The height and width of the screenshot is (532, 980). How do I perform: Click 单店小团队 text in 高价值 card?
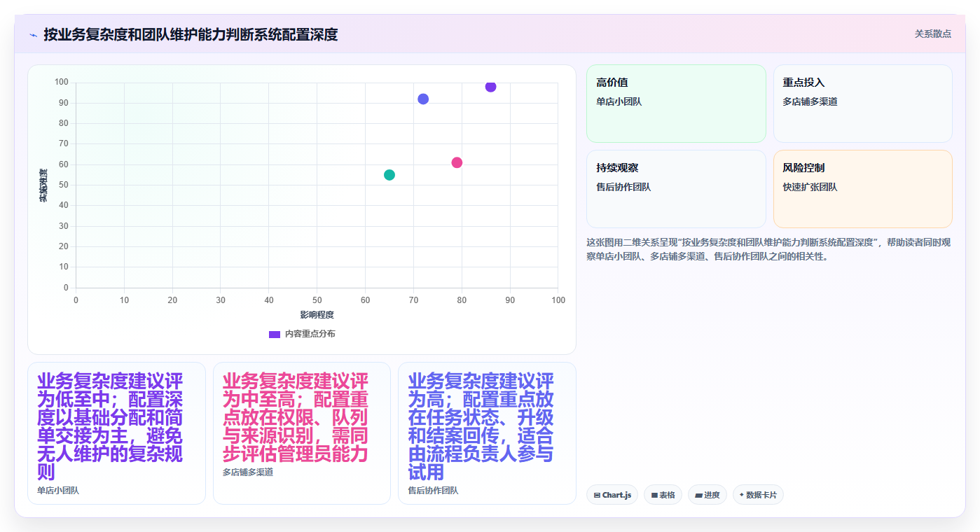[x=619, y=101]
